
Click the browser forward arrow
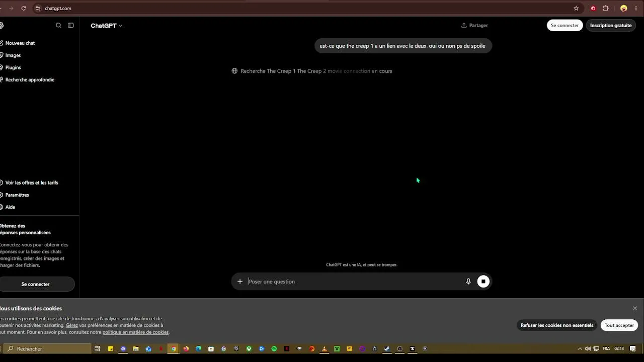11,8
